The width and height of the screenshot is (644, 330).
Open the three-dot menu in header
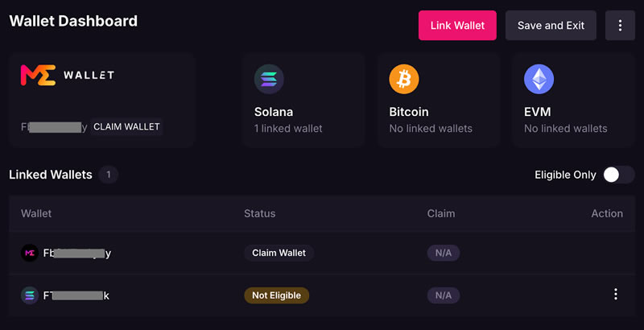pos(620,26)
